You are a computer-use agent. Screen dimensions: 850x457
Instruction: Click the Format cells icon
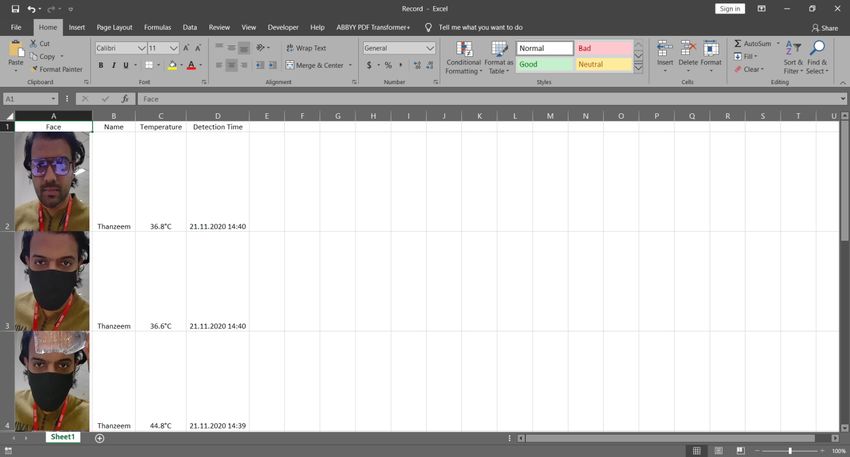[711, 49]
